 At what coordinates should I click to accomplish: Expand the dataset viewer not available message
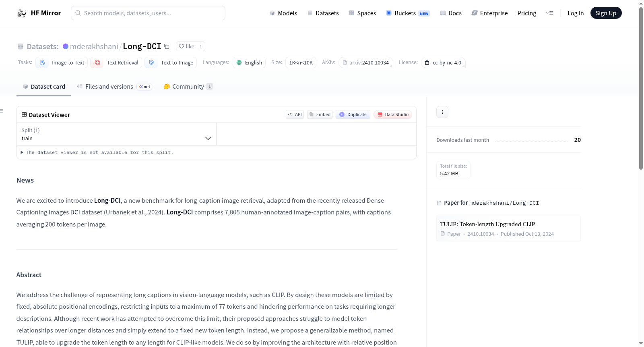pos(97,152)
